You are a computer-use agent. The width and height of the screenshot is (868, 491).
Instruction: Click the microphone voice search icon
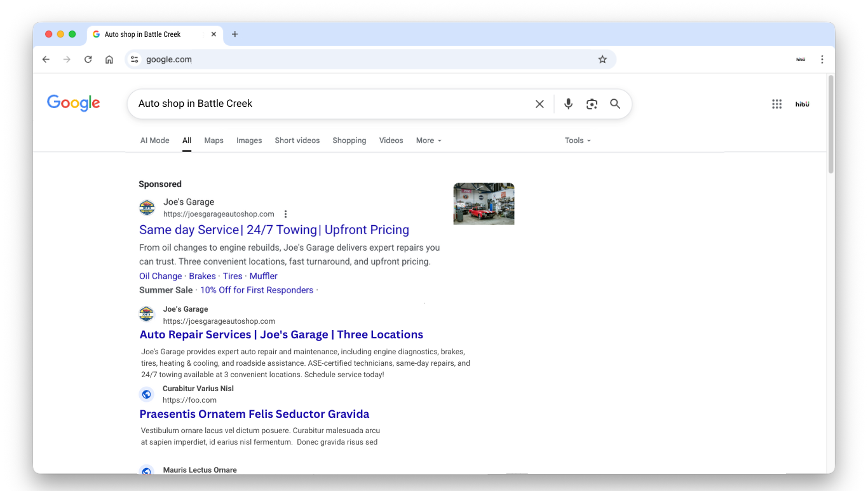click(x=568, y=104)
